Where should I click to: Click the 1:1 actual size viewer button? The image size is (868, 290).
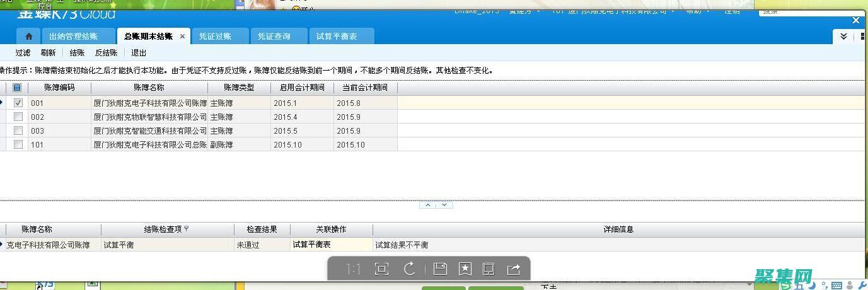[x=353, y=269]
